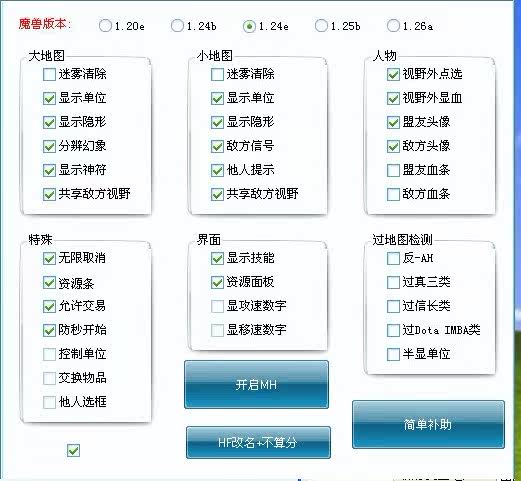The image size is (521, 481).
Task: Toggle 显示单位 in the 大地图 group
Action: coord(49,98)
